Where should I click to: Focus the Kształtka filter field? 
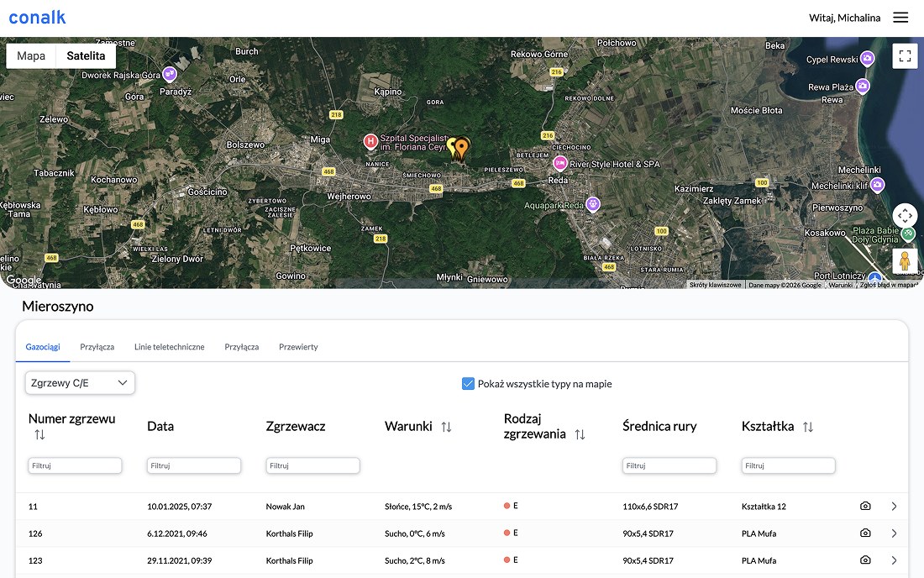(x=789, y=465)
